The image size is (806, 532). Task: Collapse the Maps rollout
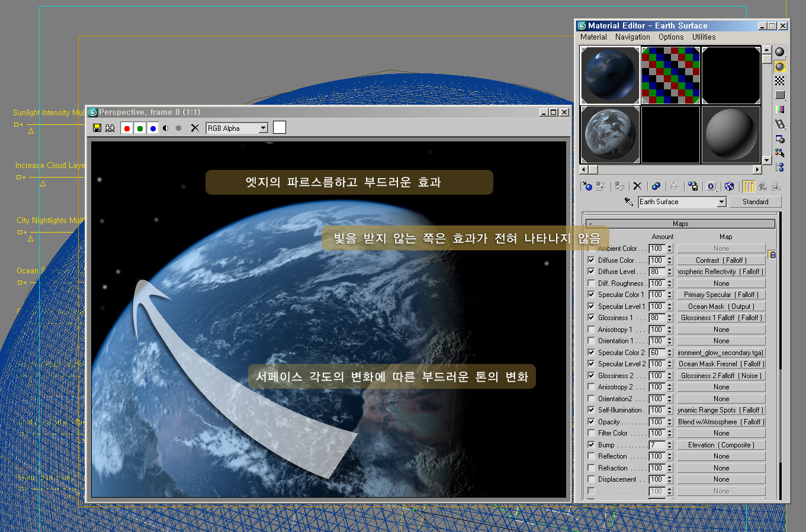(680, 224)
